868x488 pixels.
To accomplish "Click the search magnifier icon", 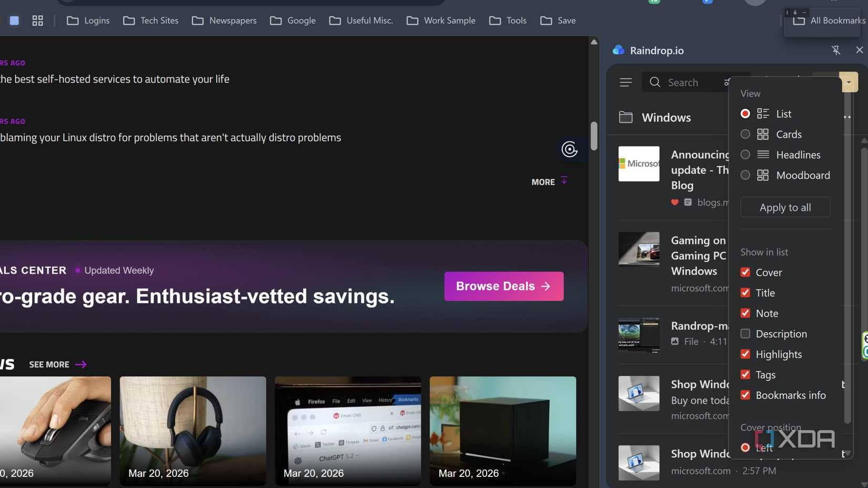I will pyautogui.click(x=654, y=82).
